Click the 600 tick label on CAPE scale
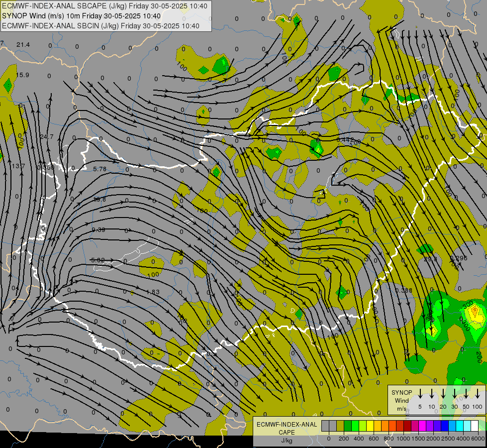 374,439
